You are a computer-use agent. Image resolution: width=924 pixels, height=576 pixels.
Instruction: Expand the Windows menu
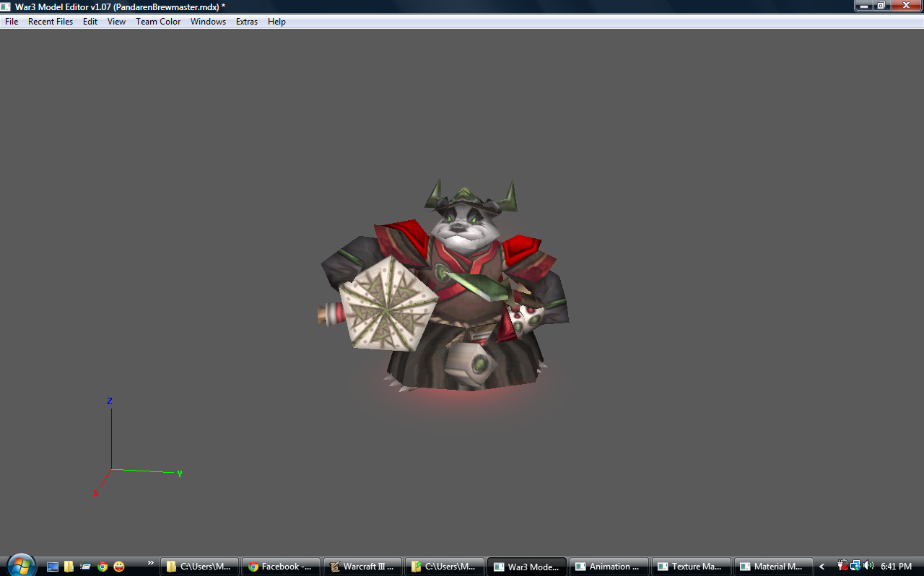pos(208,22)
